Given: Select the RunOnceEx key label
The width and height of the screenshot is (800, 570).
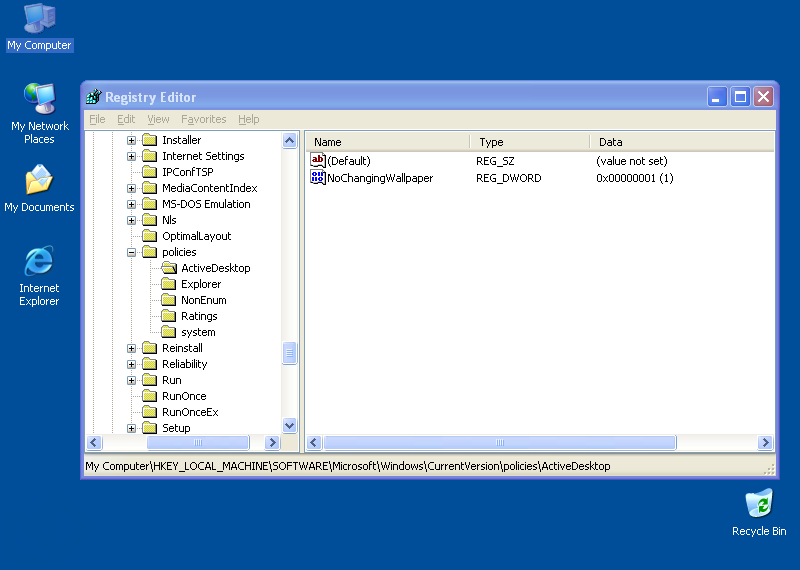Looking at the screenshot, I should point(190,412).
